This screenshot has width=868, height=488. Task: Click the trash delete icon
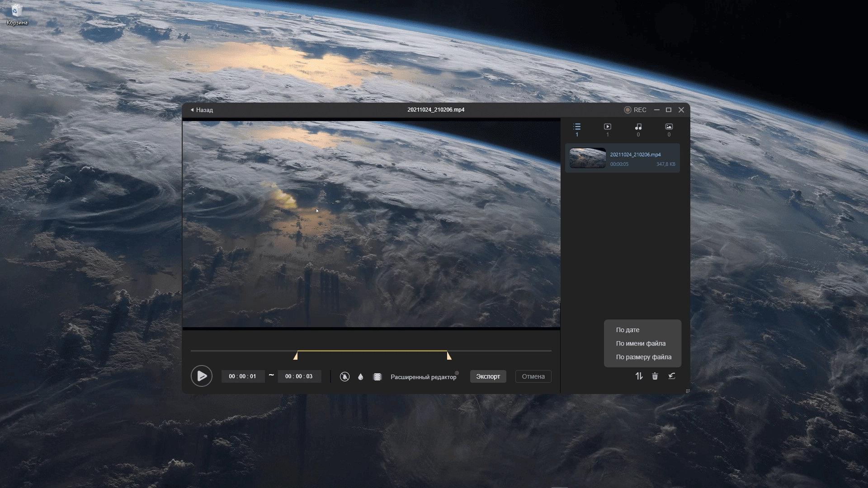coord(655,376)
